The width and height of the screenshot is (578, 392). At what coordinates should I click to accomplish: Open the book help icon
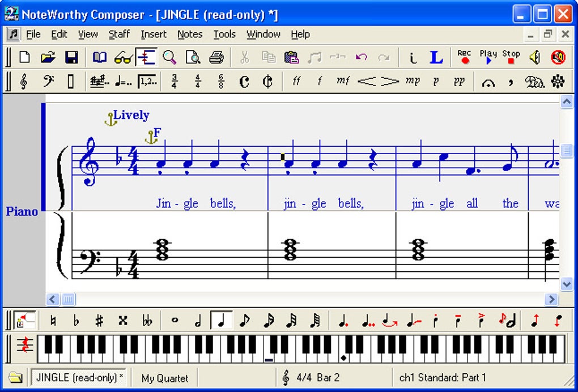(100, 57)
